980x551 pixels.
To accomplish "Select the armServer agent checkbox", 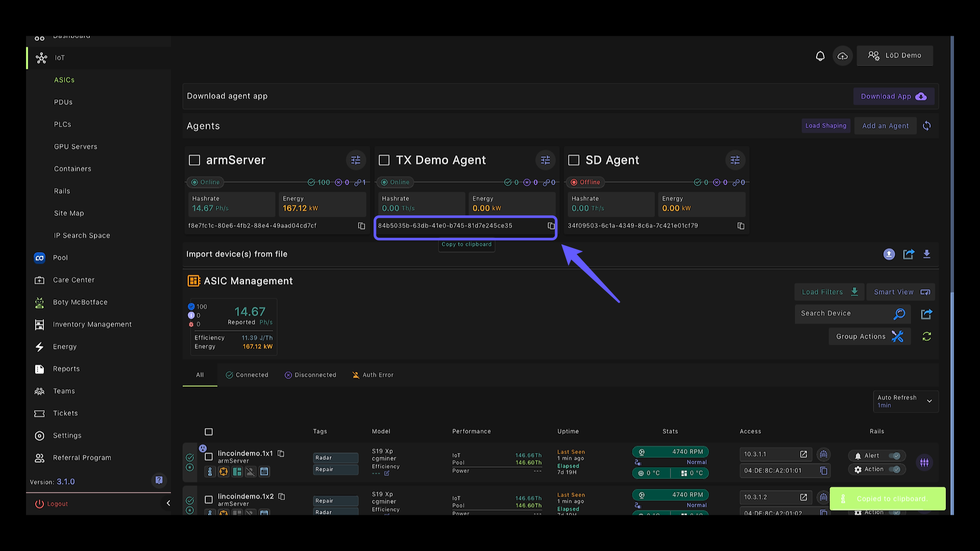I will [x=194, y=160].
